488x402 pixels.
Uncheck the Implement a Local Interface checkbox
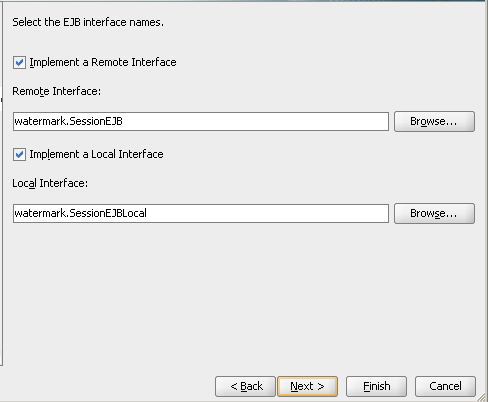point(19,154)
